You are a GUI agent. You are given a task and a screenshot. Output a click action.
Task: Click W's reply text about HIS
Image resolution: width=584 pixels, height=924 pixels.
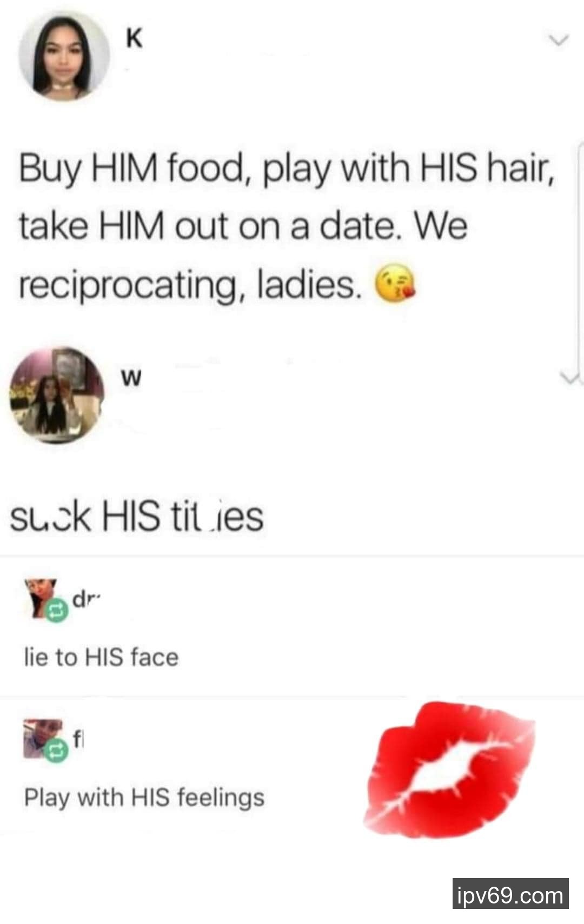[x=137, y=516]
